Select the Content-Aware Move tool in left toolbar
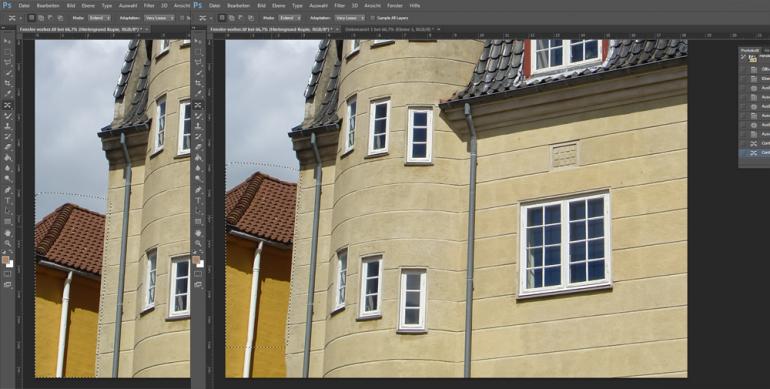770x389 pixels. [x=8, y=106]
